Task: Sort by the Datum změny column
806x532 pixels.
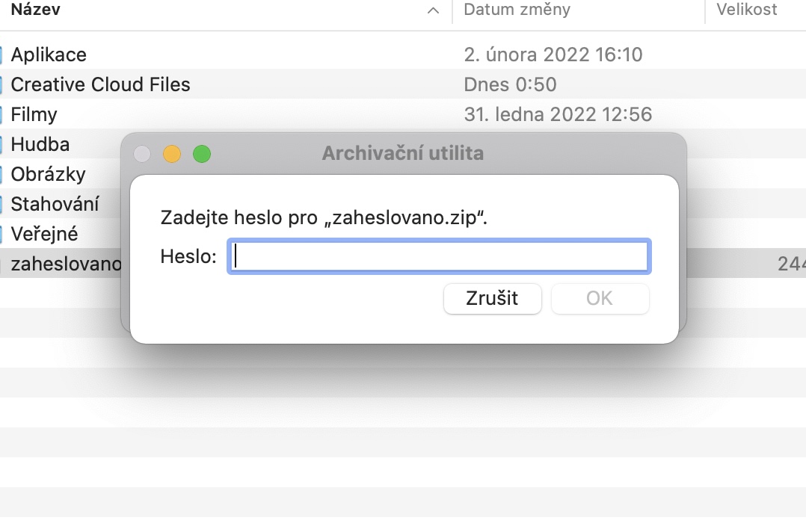Action: (517, 10)
